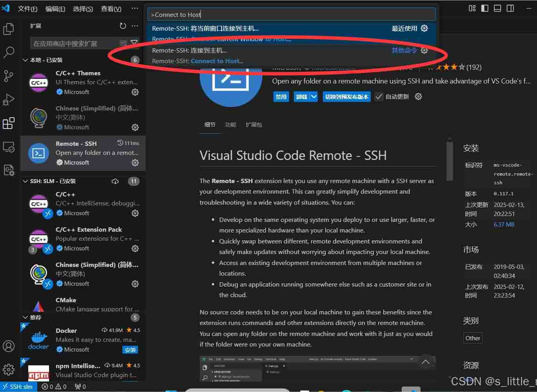Click the 禁用 button
Viewport: 537px width, 392px height.
point(281,97)
